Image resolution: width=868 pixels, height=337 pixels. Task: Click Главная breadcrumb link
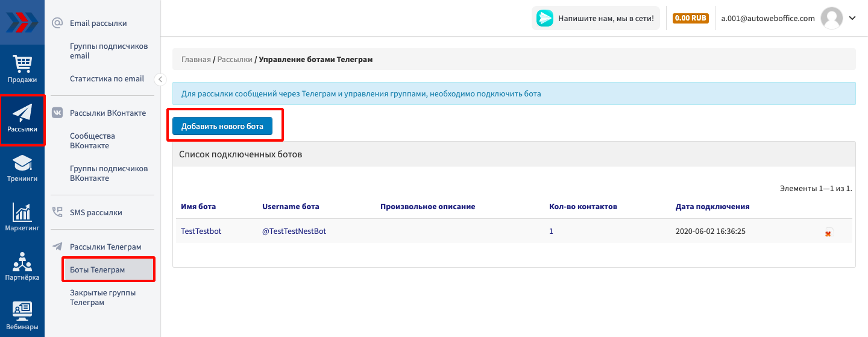(x=196, y=60)
